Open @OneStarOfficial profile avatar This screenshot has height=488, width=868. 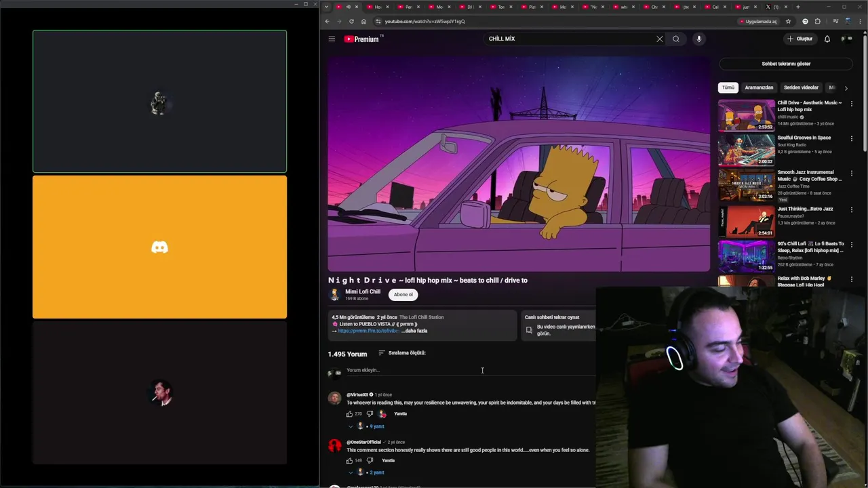click(x=334, y=445)
